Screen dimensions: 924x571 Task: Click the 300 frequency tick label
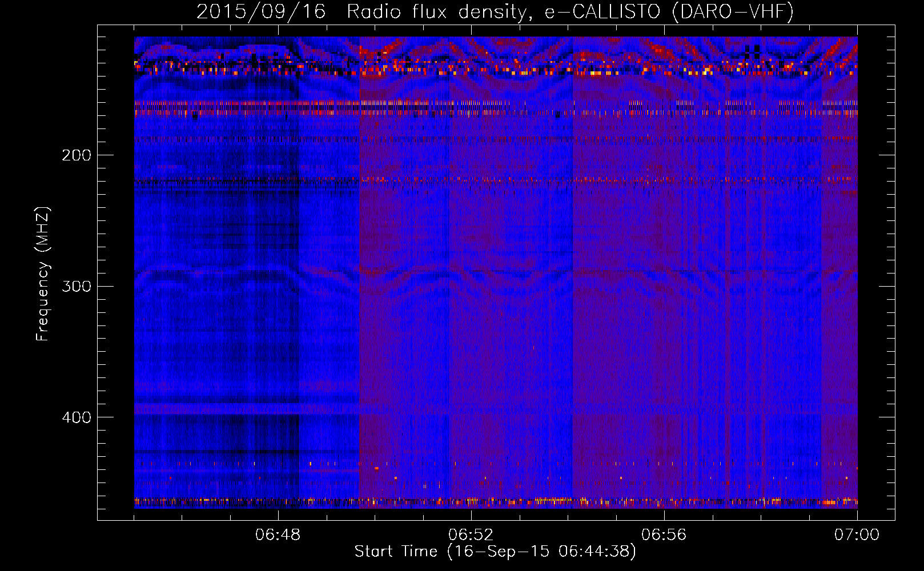tap(77, 286)
